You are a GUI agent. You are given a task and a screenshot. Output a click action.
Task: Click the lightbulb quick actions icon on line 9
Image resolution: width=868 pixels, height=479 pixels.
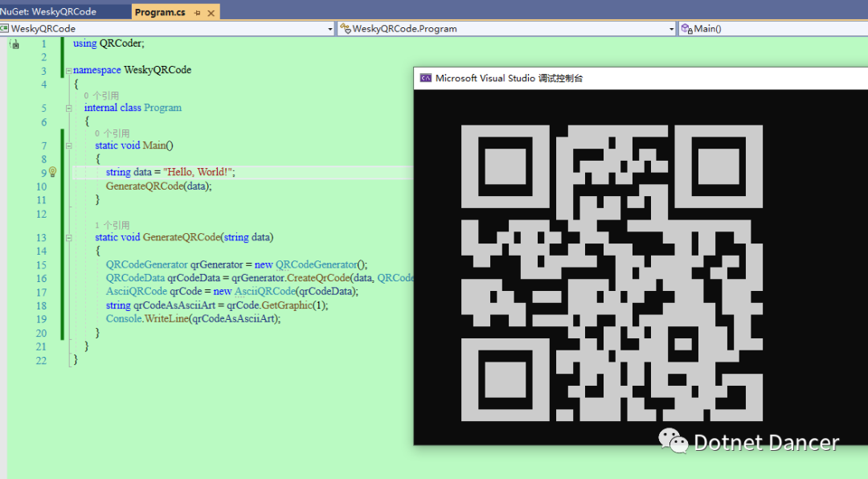52,172
